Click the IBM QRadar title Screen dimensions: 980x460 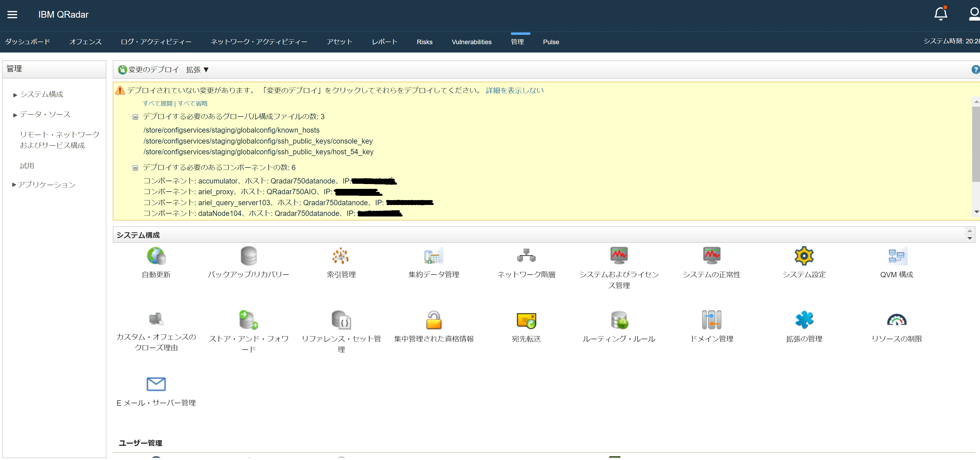click(63, 14)
